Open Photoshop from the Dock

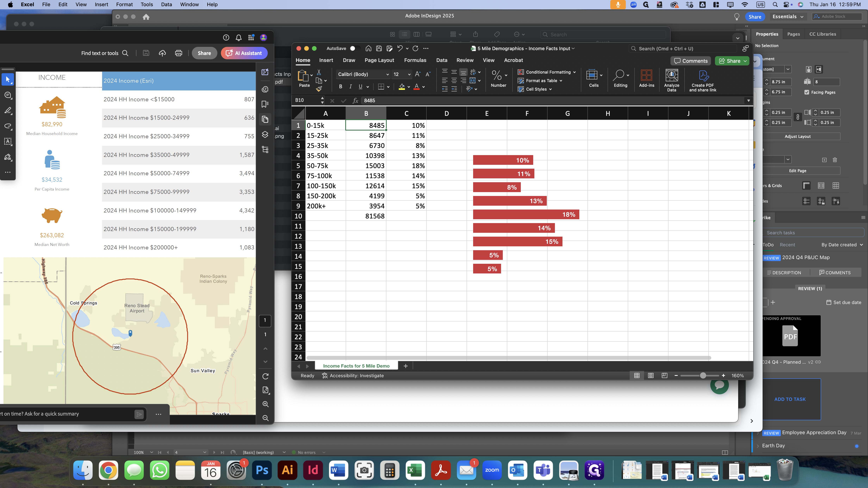[x=262, y=470]
